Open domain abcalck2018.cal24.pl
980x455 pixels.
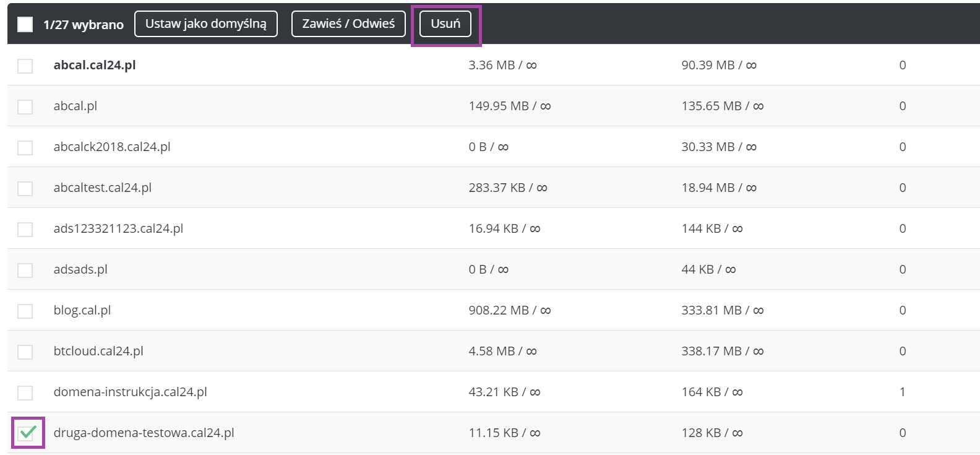coord(112,147)
